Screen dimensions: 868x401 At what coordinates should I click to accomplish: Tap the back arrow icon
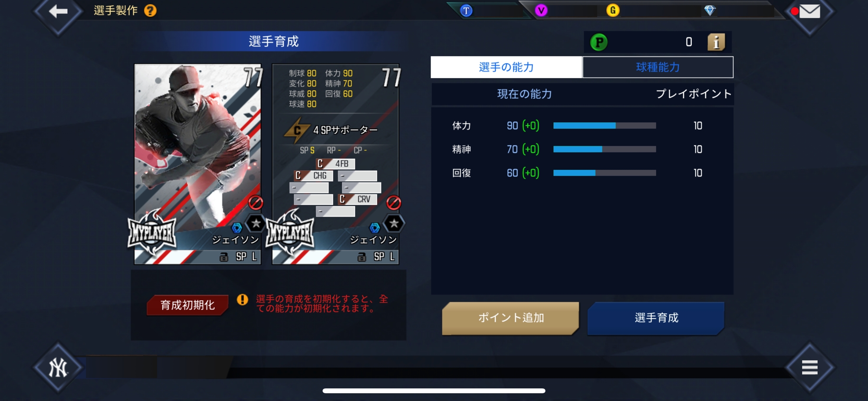coord(58,12)
